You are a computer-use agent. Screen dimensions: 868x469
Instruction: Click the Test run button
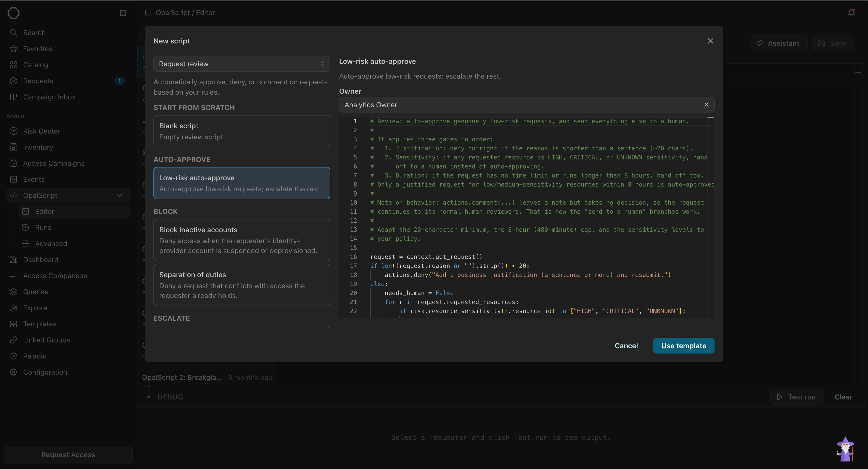click(x=797, y=397)
